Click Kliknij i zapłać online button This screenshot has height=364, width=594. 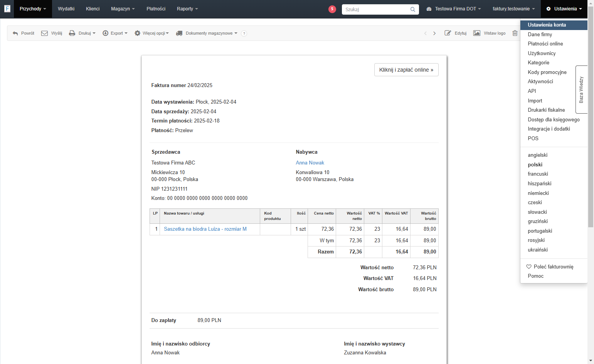(x=406, y=70)
